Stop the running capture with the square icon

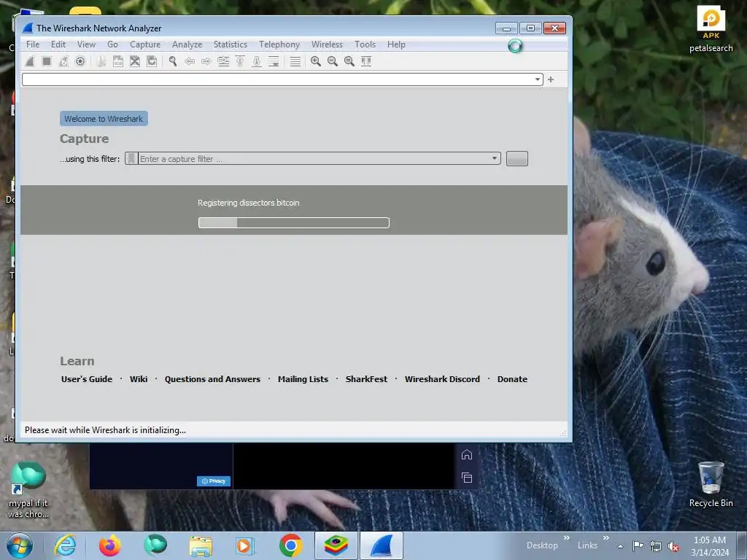tap(47, 61)
